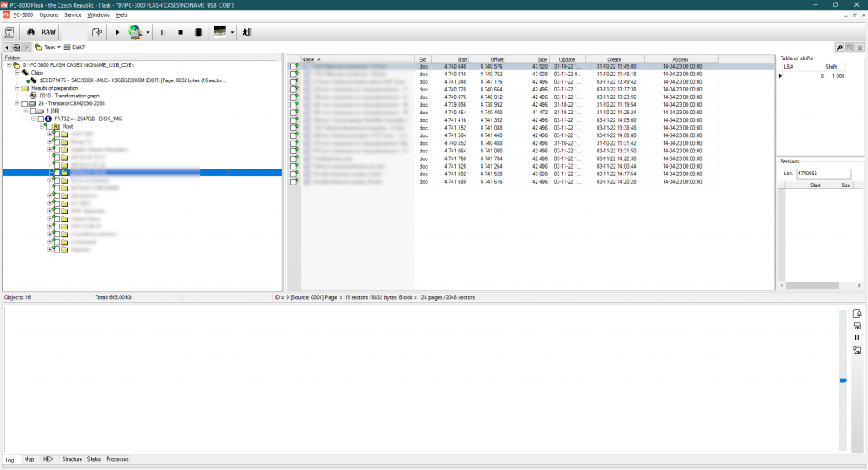Open the Service menu

[x=73, y=14]
